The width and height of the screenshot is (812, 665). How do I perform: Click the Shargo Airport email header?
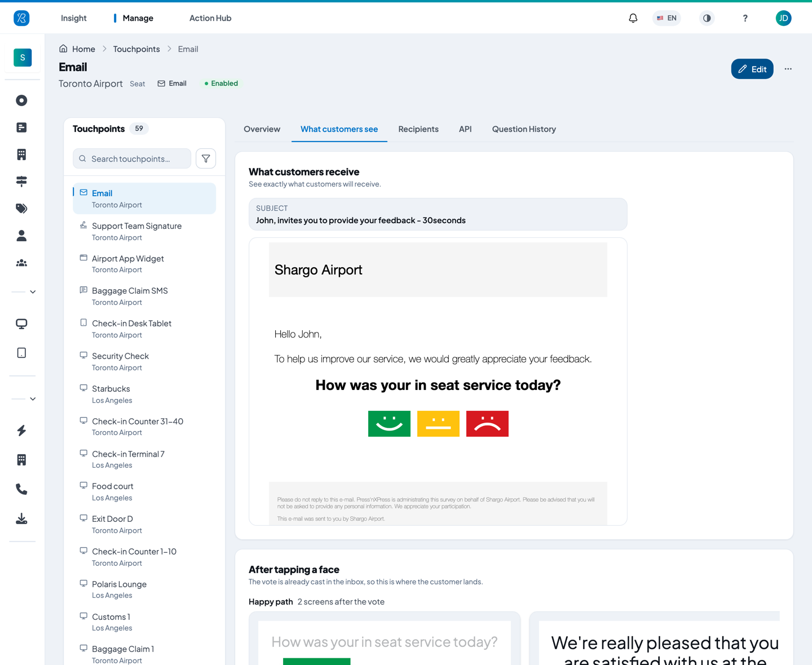pyautogui.click(x=438, y=269)
